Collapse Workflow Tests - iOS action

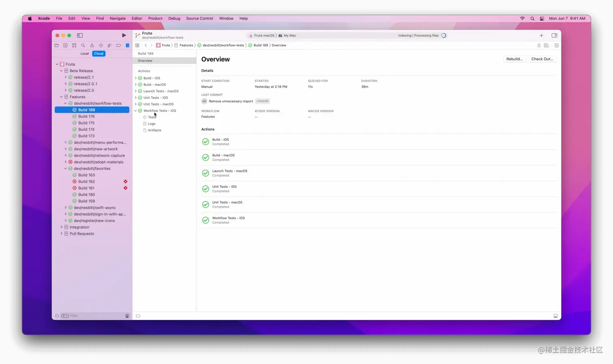[136, 111]
